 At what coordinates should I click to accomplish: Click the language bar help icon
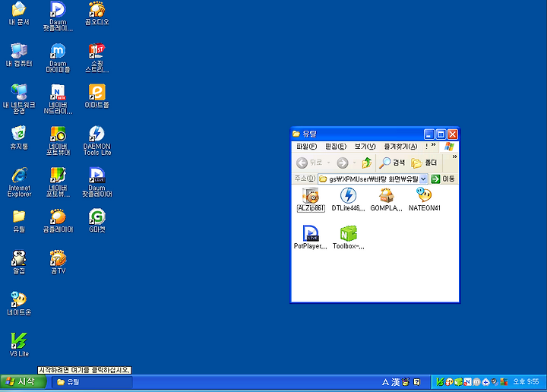click(417, 382)
